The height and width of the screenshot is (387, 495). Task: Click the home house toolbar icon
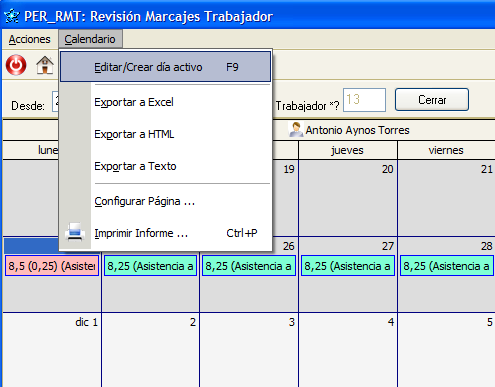[45, 65]
